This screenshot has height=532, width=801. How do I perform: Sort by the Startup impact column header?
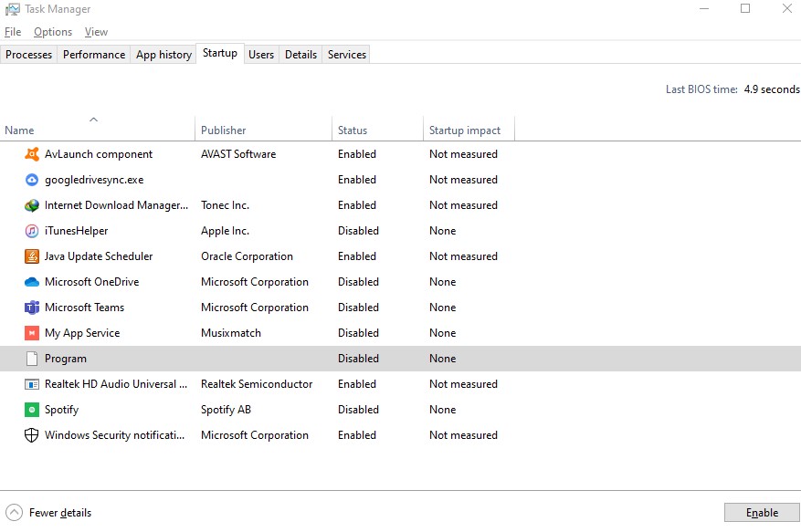point(469,130)
